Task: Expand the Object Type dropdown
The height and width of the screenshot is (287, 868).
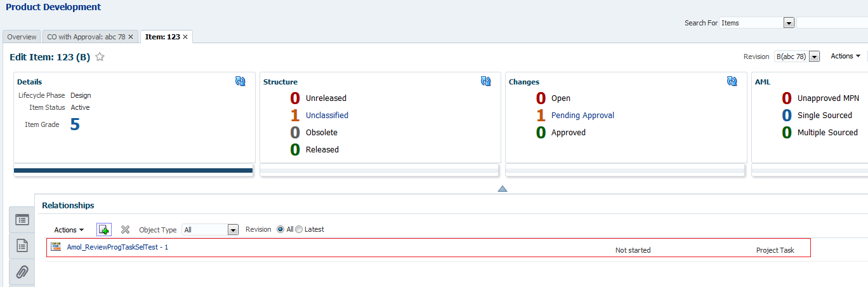Action: 233,230
